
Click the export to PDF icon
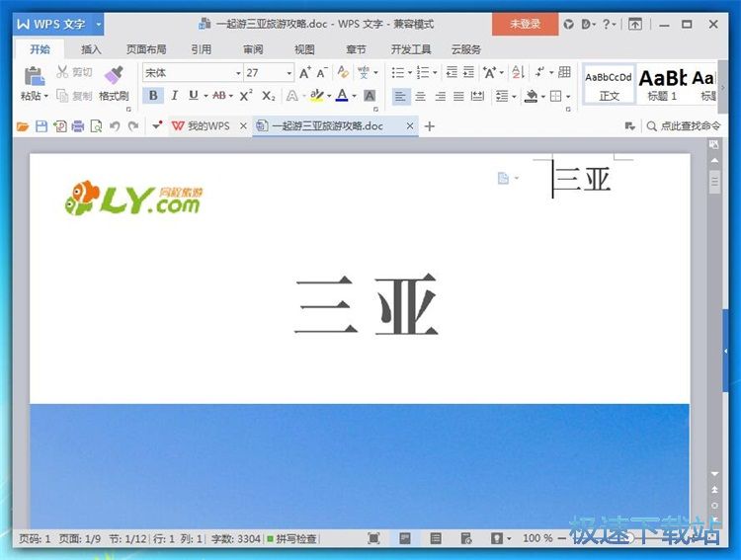pyautogui.click(x=60, y=126)
